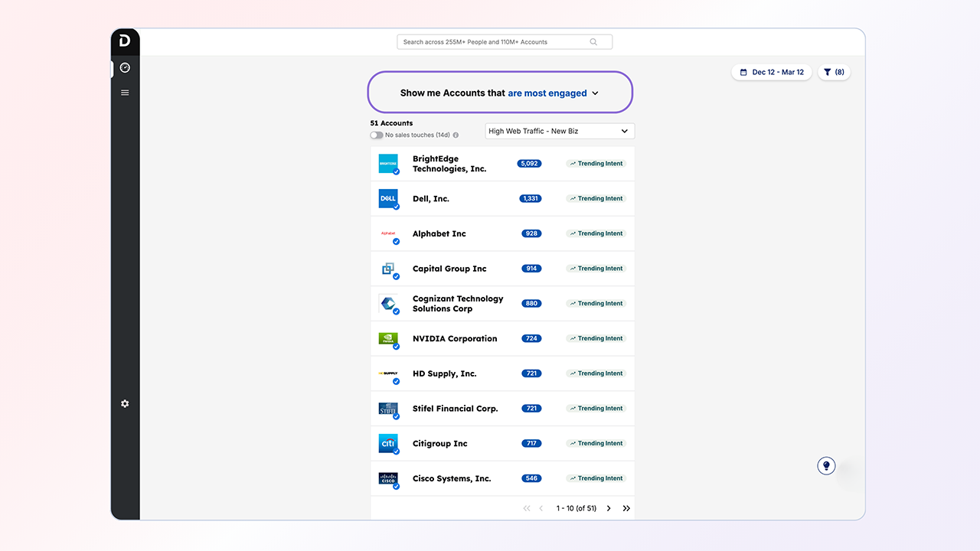Click the Capital Group logo

click(x=388, y=269)
